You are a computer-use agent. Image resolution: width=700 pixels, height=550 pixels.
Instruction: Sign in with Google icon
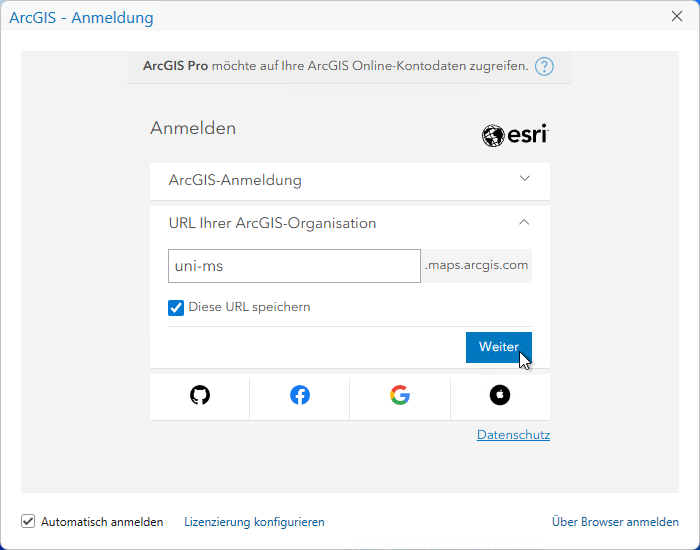pyautogui.click(x=400, y=395)
